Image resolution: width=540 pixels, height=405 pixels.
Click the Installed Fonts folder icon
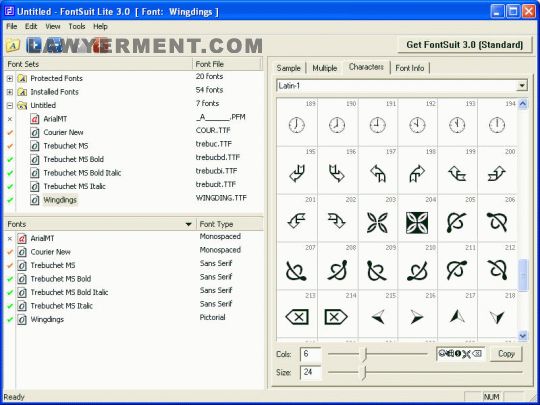point(22,92)
